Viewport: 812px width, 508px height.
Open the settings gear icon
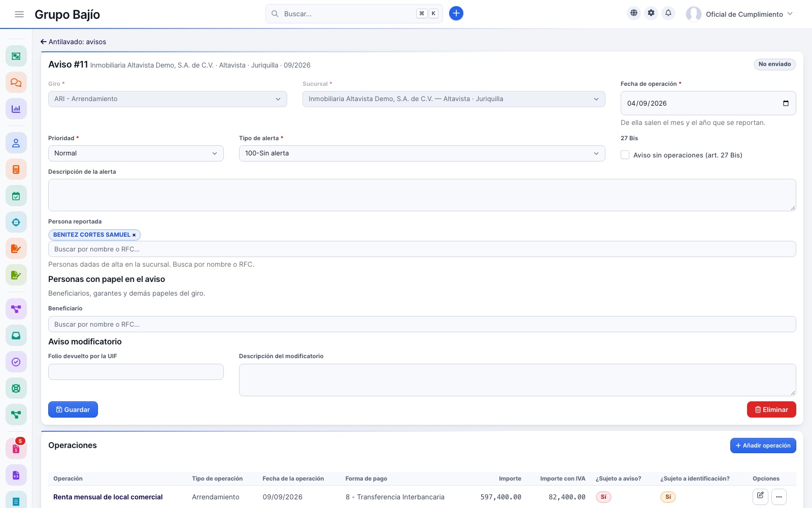[651, 13]
